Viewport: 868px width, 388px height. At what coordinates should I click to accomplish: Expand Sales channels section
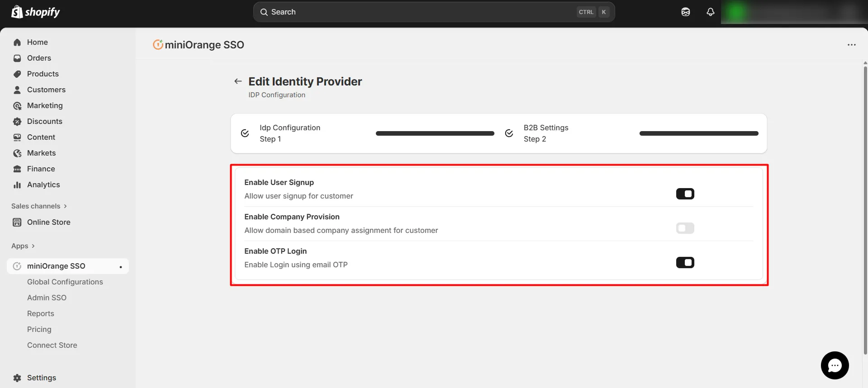(39, 206)
